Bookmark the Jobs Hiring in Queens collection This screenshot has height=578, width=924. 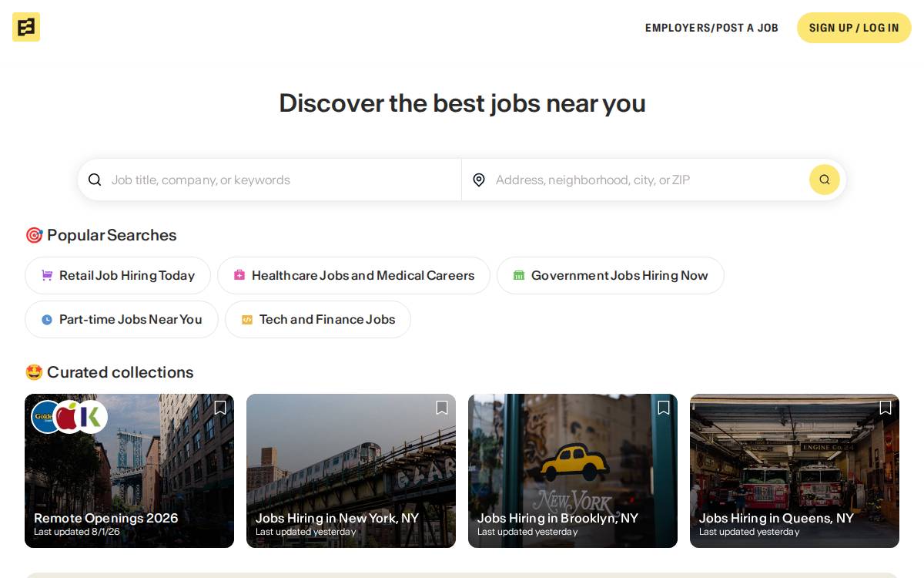pyautogui.click(x=885, y=408)
